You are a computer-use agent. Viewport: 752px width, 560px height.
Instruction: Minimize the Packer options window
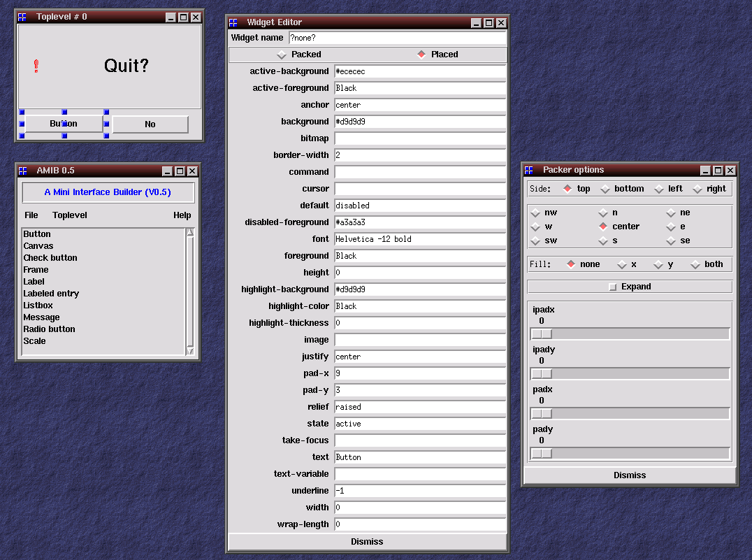pyautogui.click(x=705, y=170)
